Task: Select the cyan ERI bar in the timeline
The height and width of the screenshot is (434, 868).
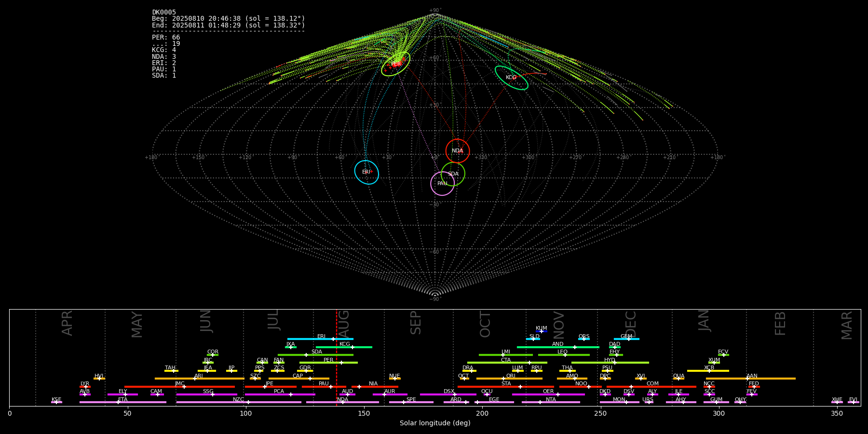Action: click(320, 339)
